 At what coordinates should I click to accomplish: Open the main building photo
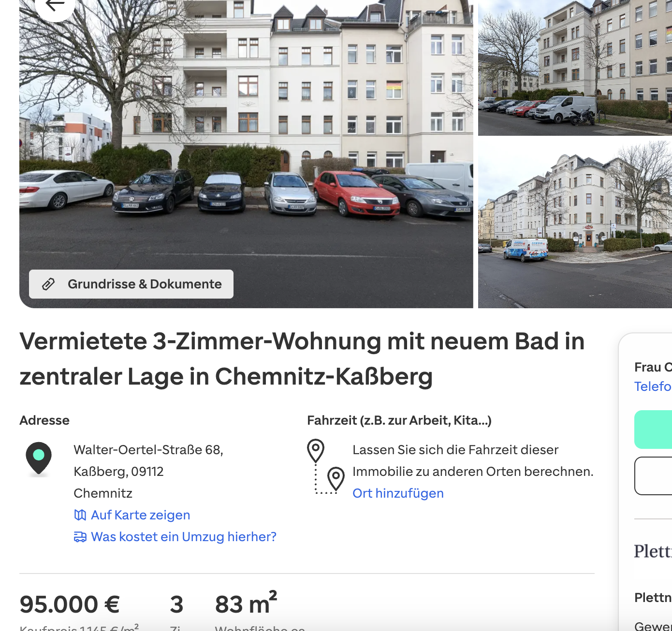coord(246,154)
